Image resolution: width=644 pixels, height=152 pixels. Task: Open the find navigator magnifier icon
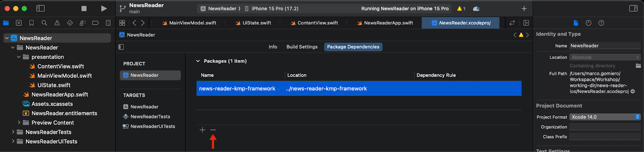pyautogui.click(x=44, y=23)
